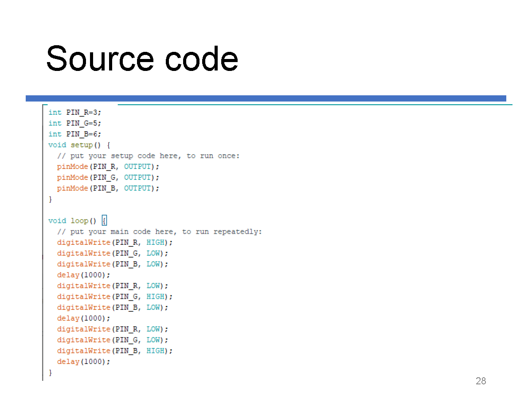Click the setup code comment text
Screen dimensions: 532x399
click(x=149, y=156)
